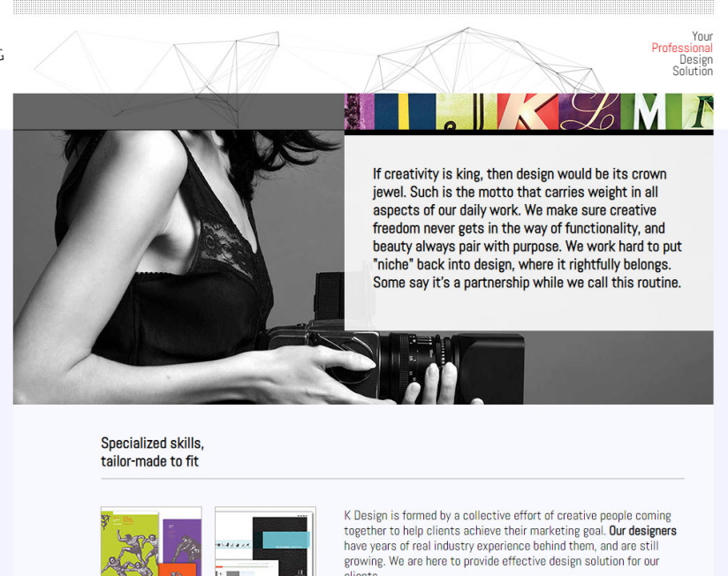This screenshot has height=576, width=728.
Task: Click the word Solution in the tagline
Action: (x=693, y=71)
